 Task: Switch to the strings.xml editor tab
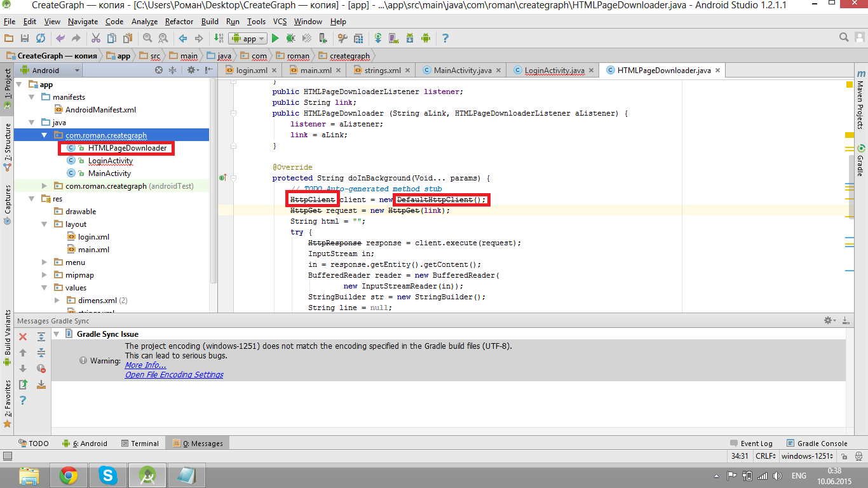[383, 70]
